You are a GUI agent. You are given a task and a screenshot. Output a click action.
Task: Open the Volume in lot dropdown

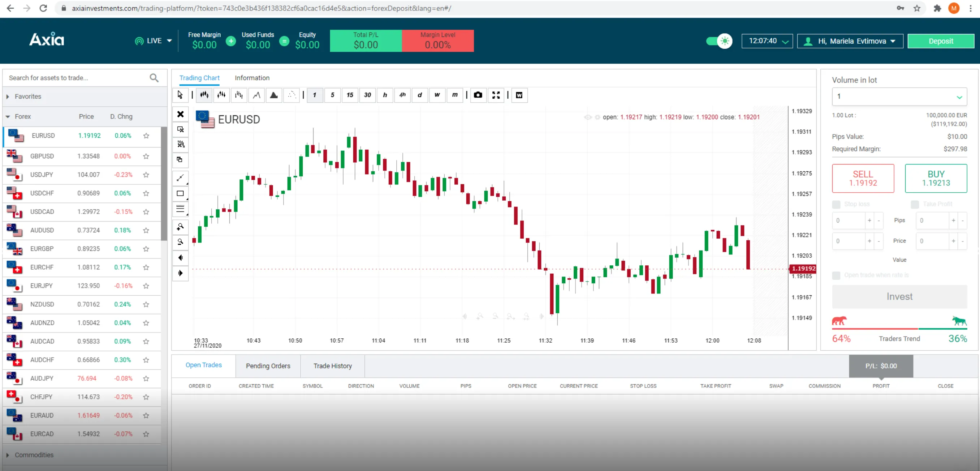pos(899,97)
